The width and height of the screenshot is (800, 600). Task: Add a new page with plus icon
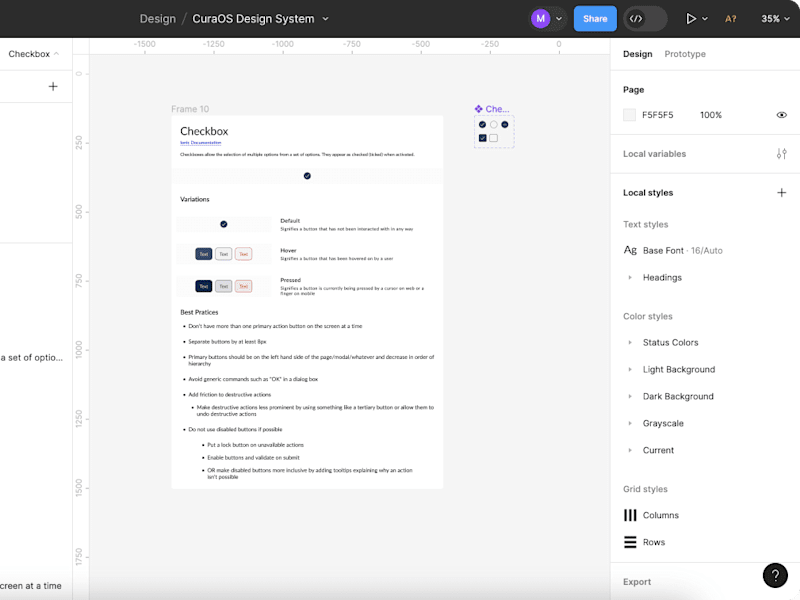coord(53,86)
